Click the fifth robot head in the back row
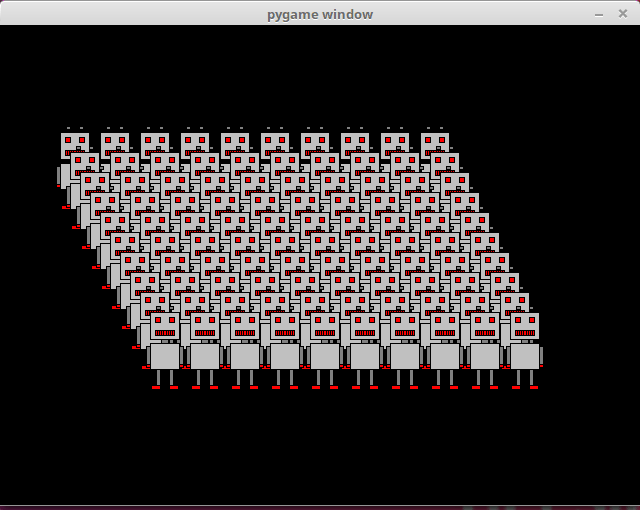640x510 pixels. [235, 142]
